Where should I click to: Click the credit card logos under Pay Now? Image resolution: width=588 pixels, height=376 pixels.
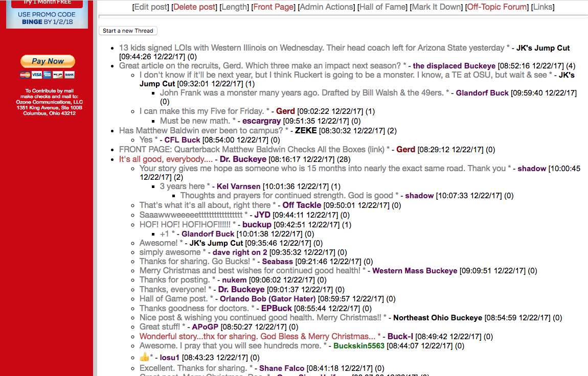tap(48, 75)
